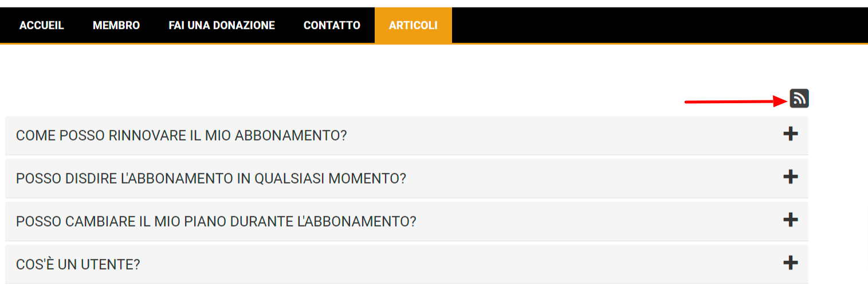Click plus icon beside 'Cos'è un utente?'
The width and height of the screenshot is (868, 285).
coord(790,263)
